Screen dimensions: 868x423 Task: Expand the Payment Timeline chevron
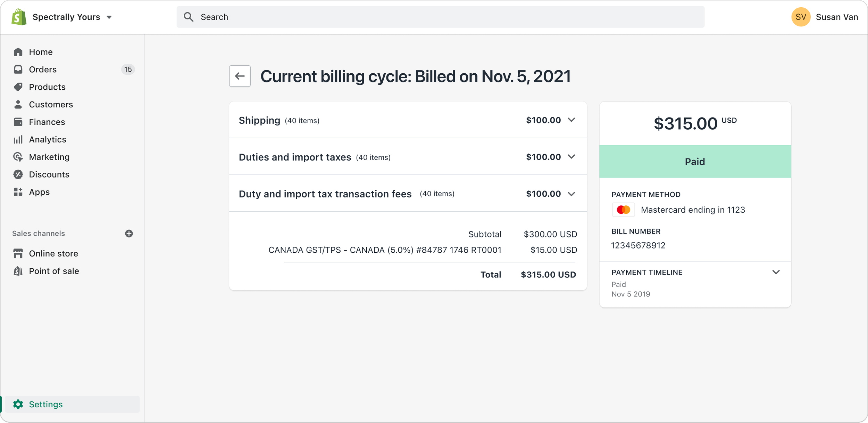tap(776, 272)
